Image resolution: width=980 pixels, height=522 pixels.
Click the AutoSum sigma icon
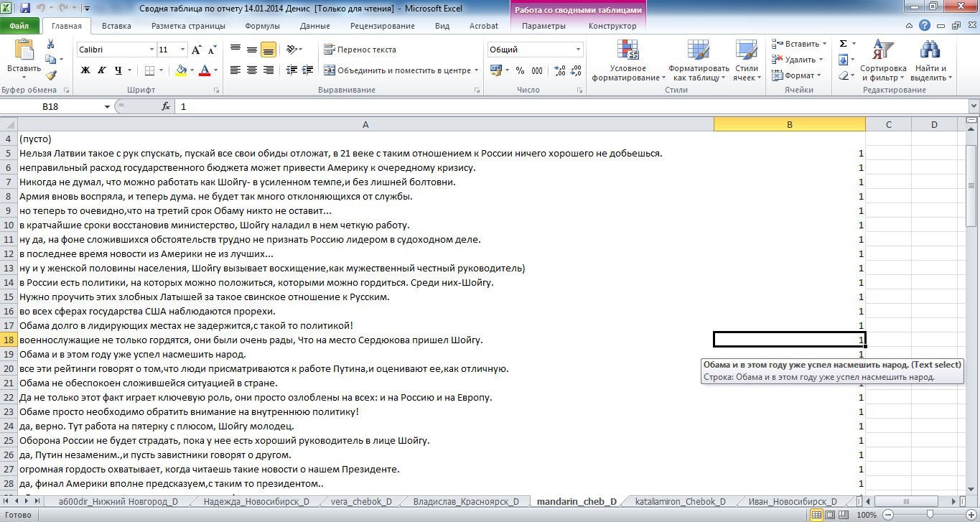click(x=843, y=44)
